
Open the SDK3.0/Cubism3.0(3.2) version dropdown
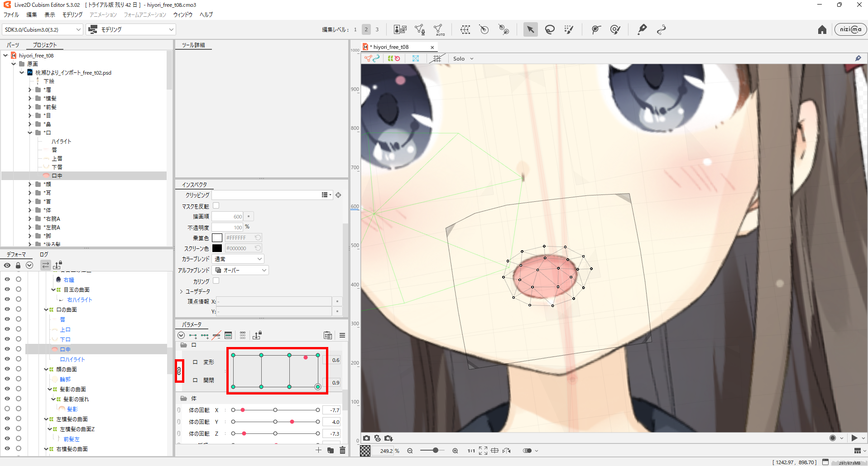[43, 30]
